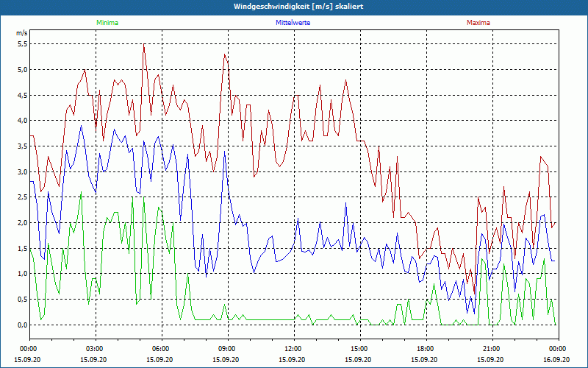Image resolution: width=588 pixels, height=368 pixels.
Task: Click the 1,5 y-axis value
Action: 23,248
